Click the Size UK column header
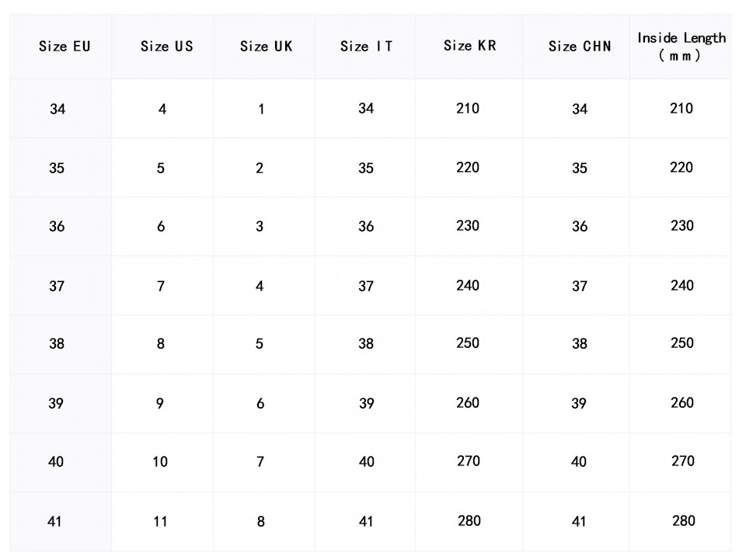This screenshot has height=560, width=739. (x=266, y=47)
